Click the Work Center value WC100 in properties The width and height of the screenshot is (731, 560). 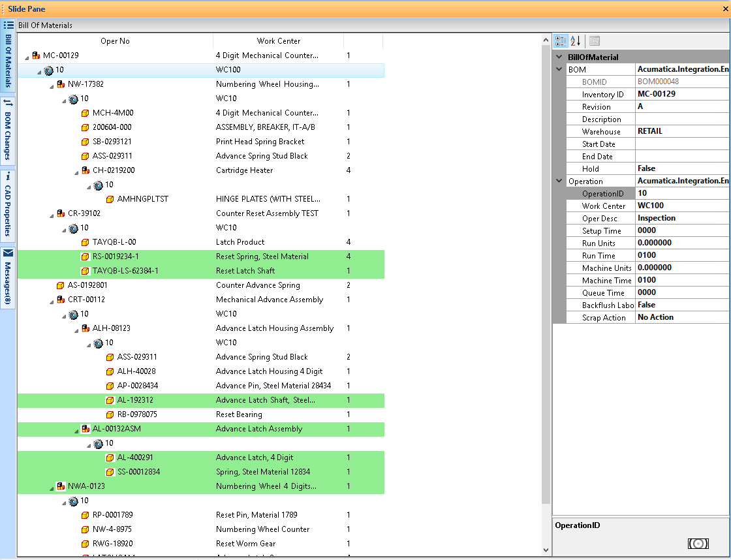(x=683, y=206)
